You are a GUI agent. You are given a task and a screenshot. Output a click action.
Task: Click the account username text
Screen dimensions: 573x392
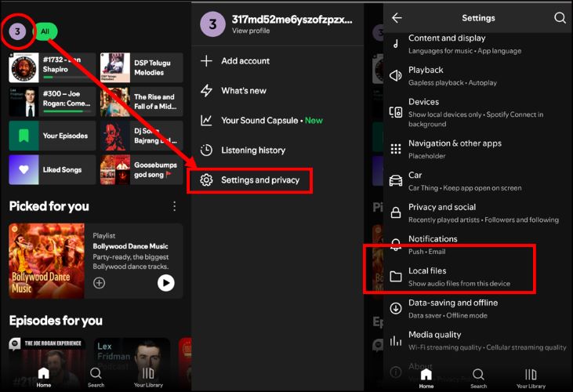tap(292, 20)
